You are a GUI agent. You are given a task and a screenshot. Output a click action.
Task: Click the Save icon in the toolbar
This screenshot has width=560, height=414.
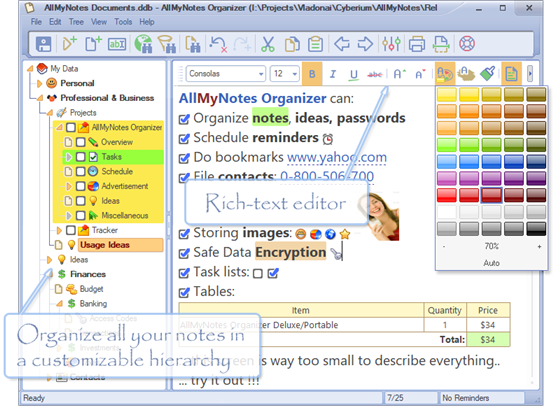pyautogui.click(x=44, y=44)
